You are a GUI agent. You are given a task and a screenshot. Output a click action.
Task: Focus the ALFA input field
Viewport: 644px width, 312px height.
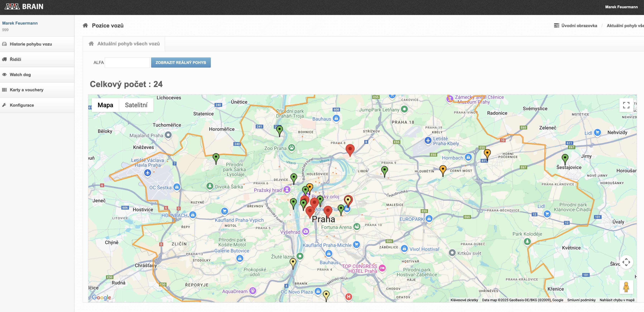[x=127, y=63]
